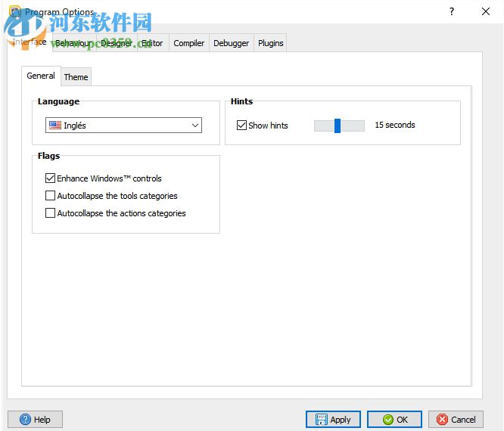Enable Autocollapse the tools categories
The width and height of the screenshot is (504, 431).
[50, 196]
